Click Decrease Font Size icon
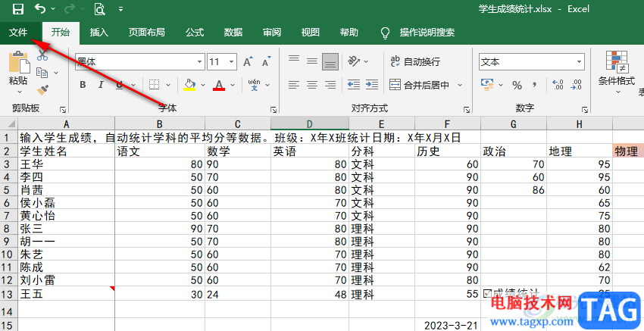The height and width of the screenshot is (331, 644). (x=267, y=61)
